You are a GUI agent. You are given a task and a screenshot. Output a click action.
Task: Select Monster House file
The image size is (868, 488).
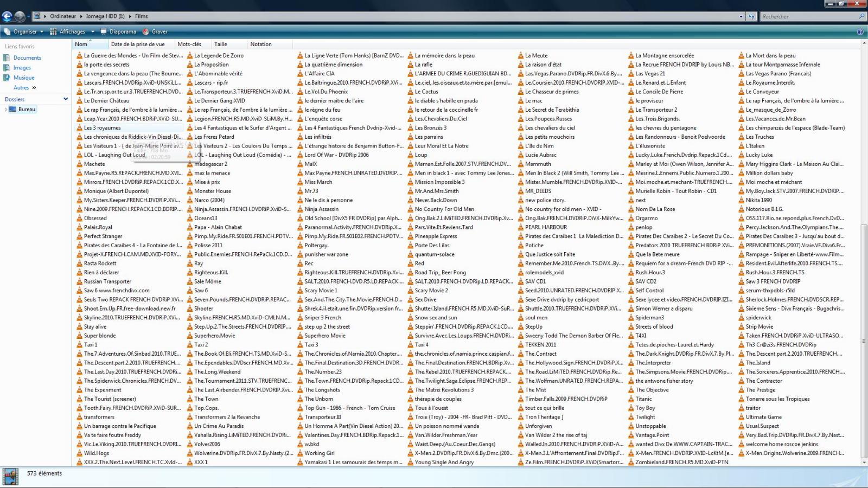tap(213, 191)
